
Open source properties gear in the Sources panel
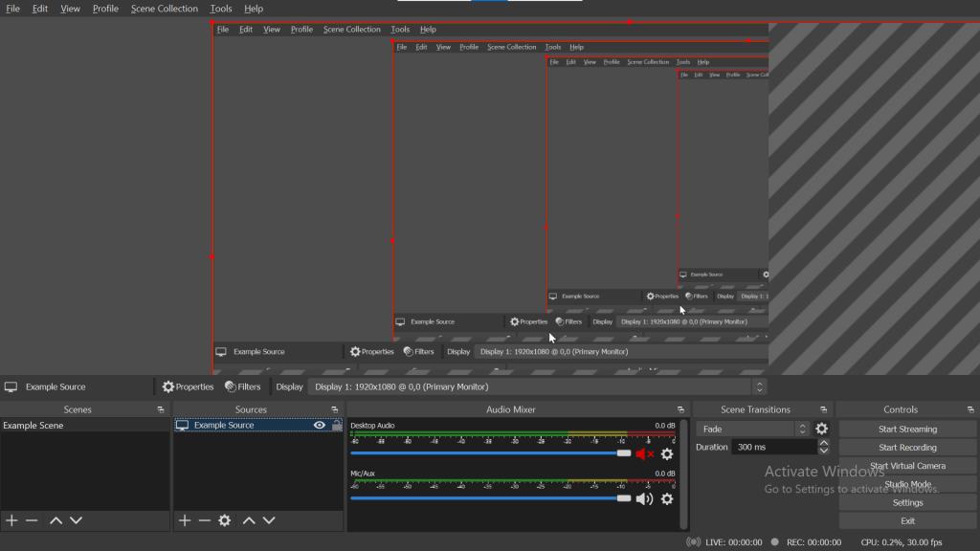225,520
